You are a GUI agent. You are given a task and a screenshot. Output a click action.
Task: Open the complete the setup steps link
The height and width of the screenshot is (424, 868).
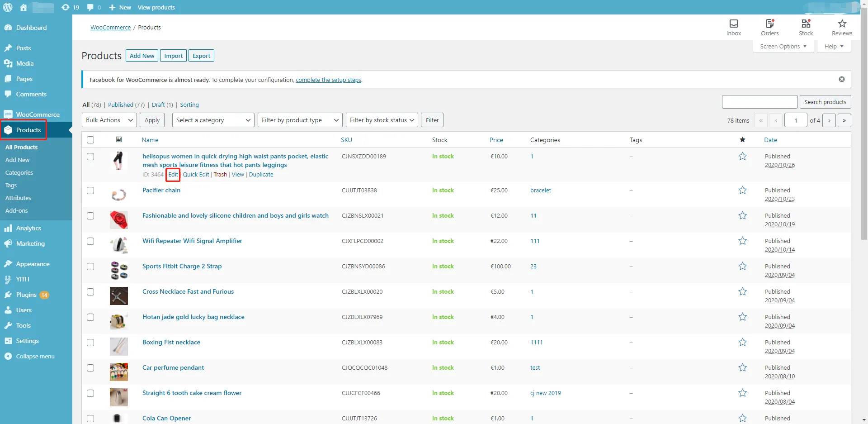[328, 80]
